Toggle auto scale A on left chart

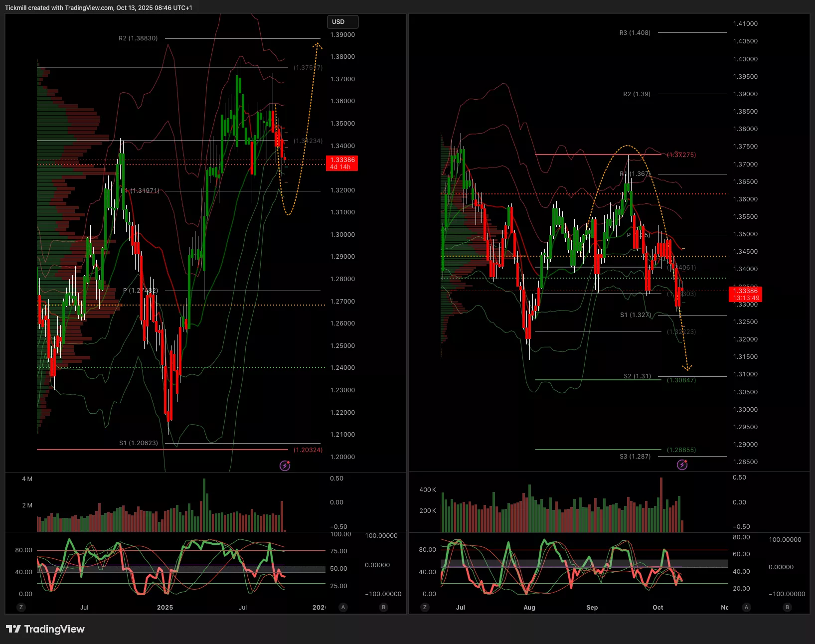[343, 607]
